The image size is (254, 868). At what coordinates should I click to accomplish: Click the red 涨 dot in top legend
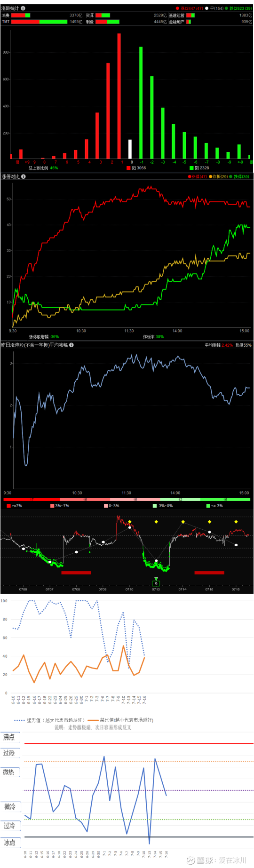coord(177,8)
